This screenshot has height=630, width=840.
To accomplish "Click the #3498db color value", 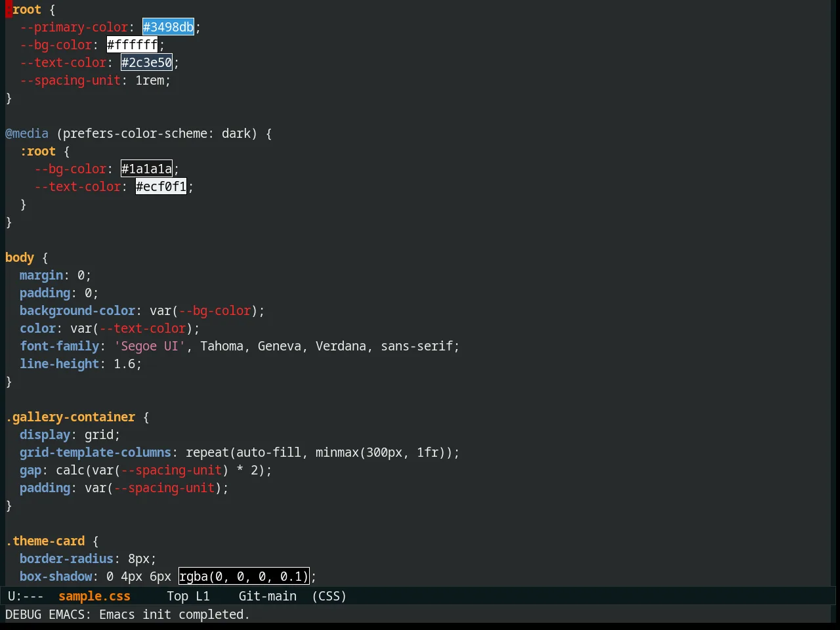I will click(168, 27).
